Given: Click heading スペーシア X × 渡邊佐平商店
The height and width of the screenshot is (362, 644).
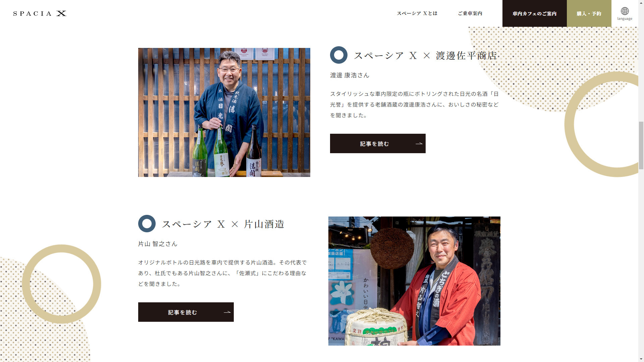Looking at the screenshot, I should [425, 55].
